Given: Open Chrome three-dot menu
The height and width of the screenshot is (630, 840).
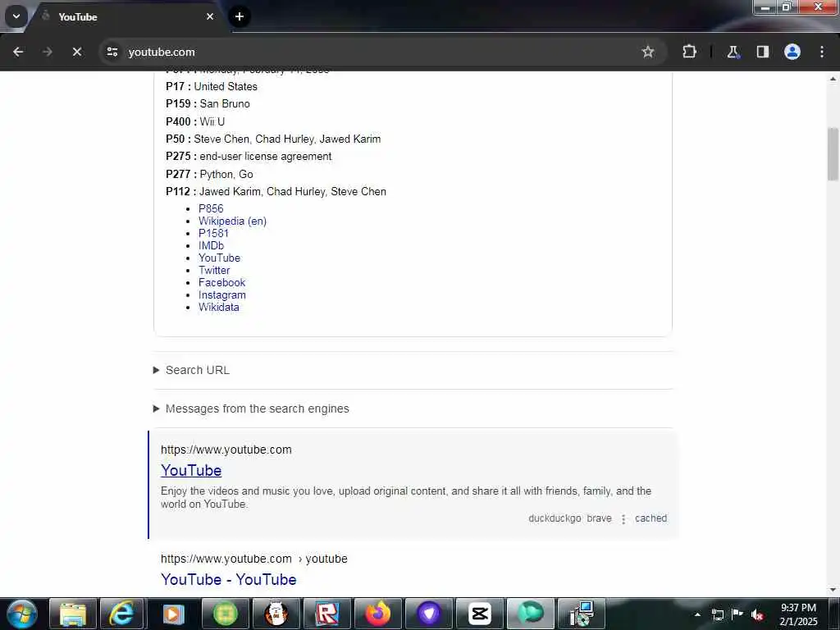Looking at the screenshot, I should tap(822, 52).
